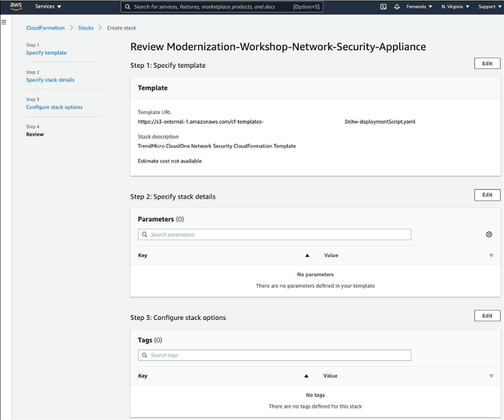The image size is (504, 420).
Task: Select the Step 4 Review item
Action: point(35,134)
